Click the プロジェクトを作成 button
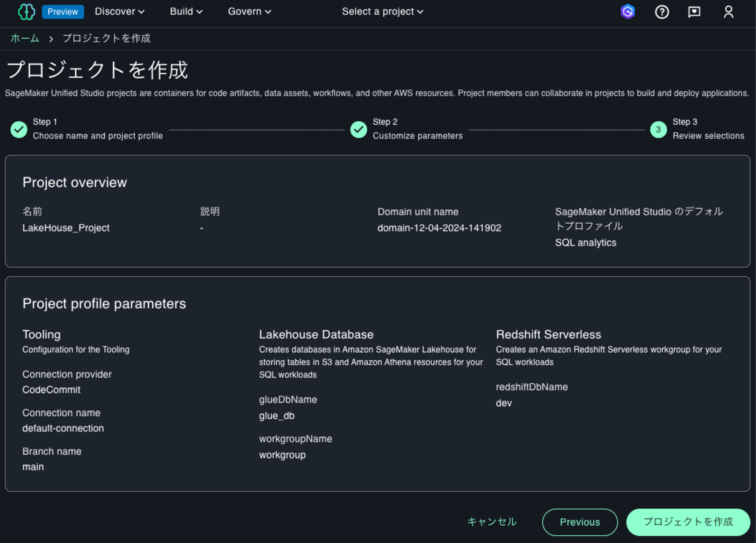 click(688, 522)
